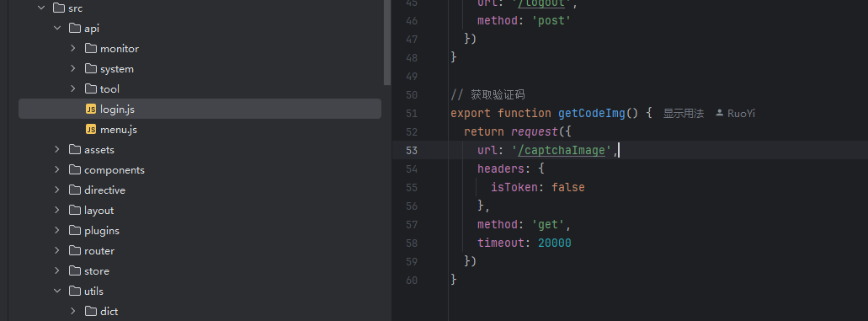This screenshot has height=321, width=868.
Task: Expand the store folder chevron
Action: (57, 271)
